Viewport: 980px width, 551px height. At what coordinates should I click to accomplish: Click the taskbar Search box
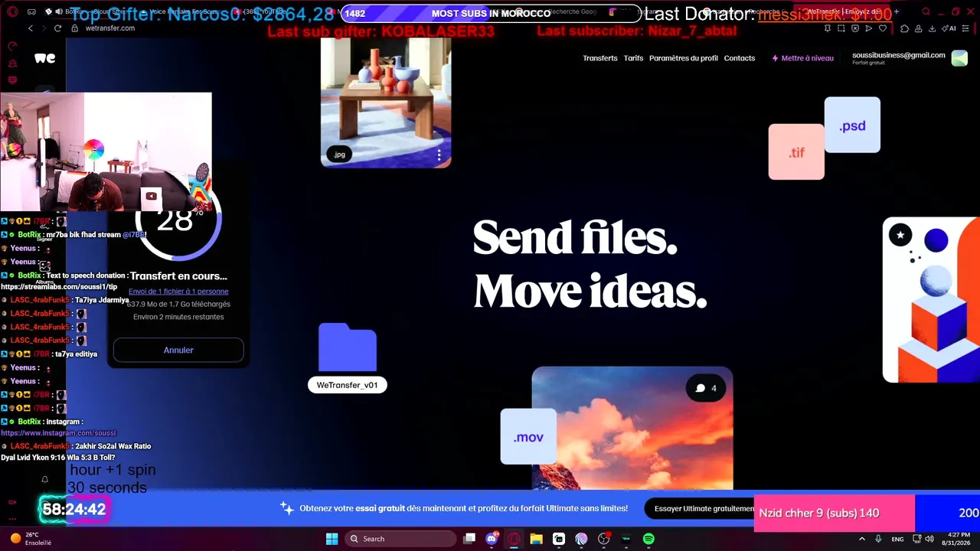399,539
